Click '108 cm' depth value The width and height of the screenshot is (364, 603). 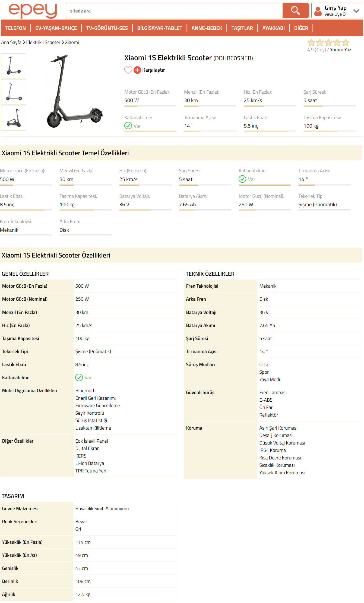pos(83,581)
